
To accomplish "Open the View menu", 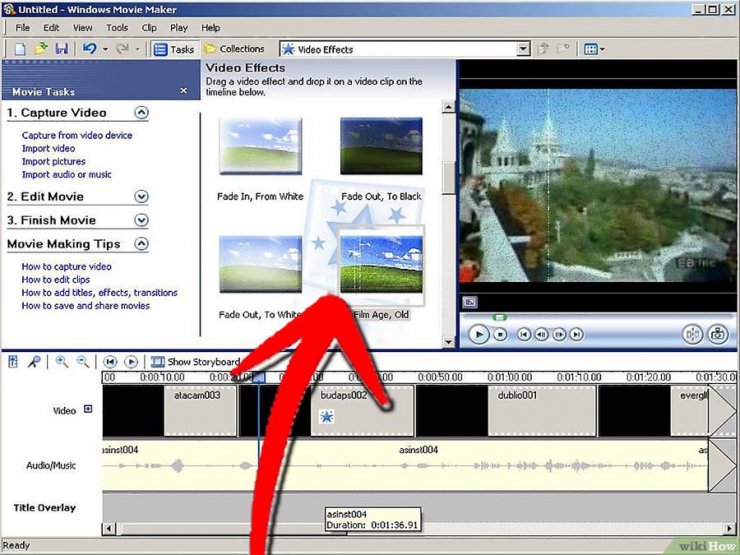I will pyautogui.click(x=82, y=28).
